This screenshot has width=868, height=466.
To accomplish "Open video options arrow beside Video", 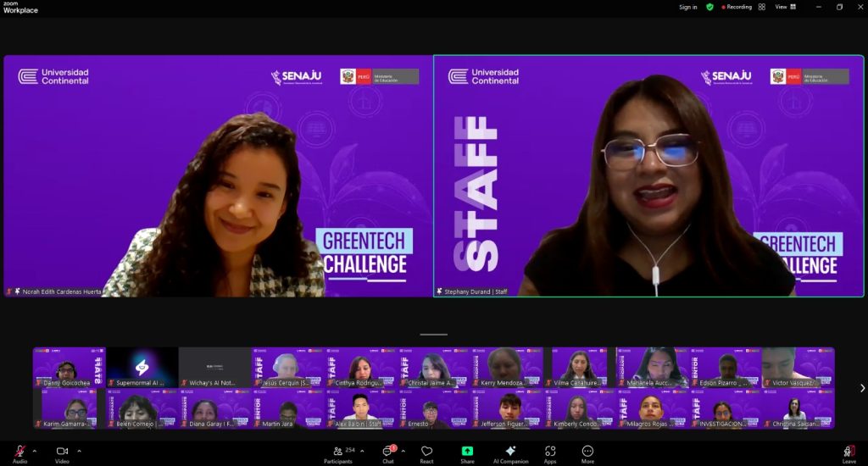I will tap(79, 451).
